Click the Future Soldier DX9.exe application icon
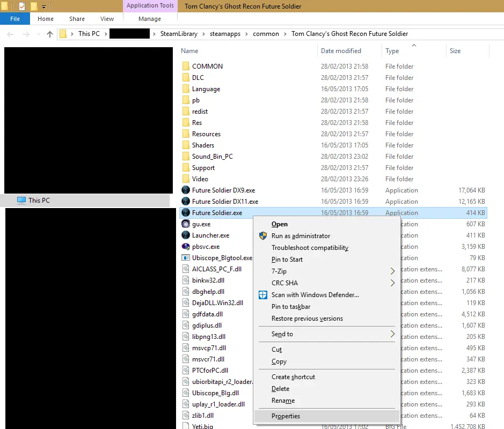Screen dimensions: 504x429 point(186,190)
